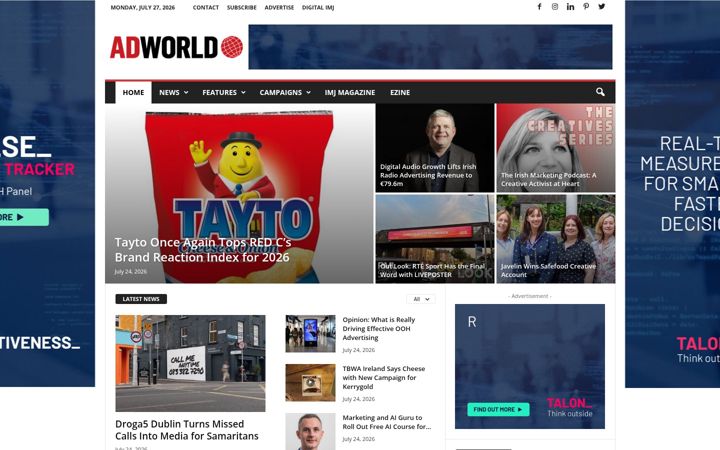The image size is (720, 450).
Task: Expand the Campaigns menu chevron
Action: click(309, 92)
